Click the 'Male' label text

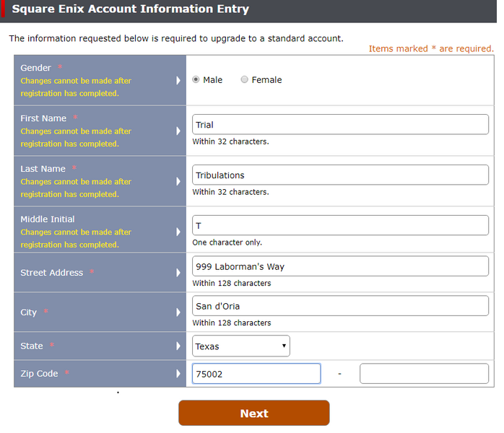pos(212,79)
